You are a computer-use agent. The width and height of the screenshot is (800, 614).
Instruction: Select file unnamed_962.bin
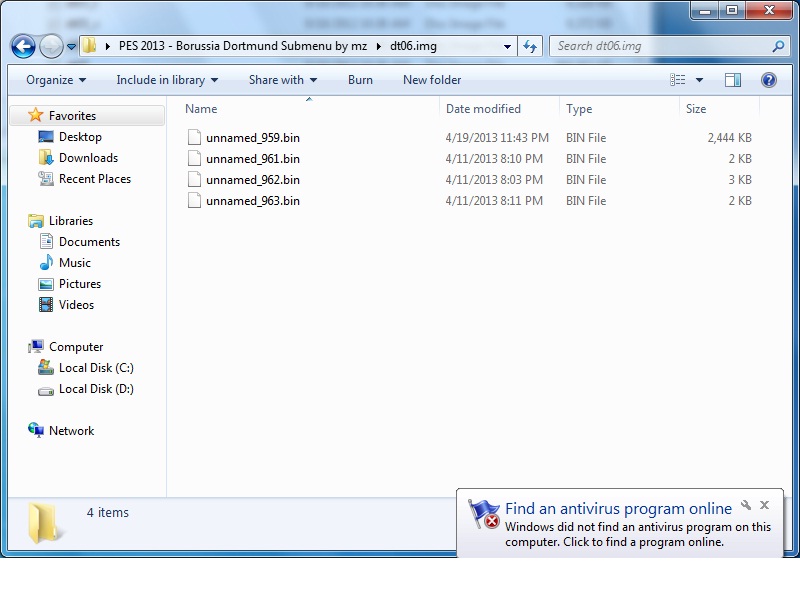click(253, 180)
